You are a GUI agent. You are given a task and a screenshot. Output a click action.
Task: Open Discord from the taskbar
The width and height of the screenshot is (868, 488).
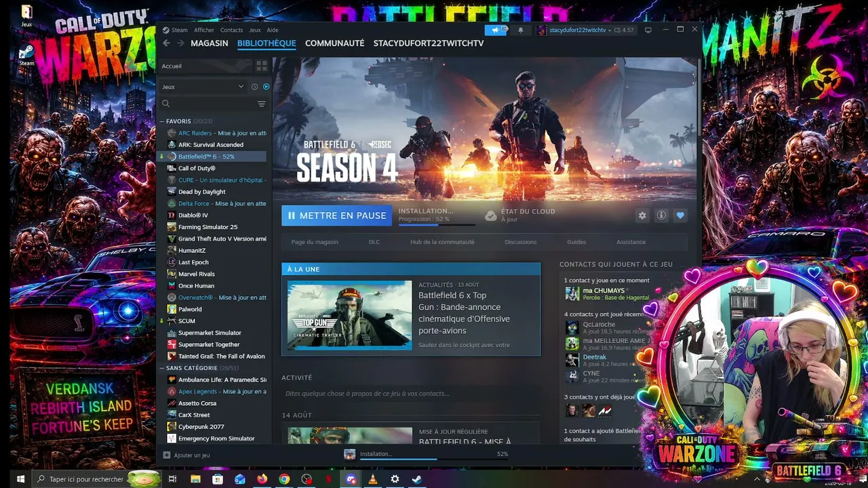coord(351,479)
